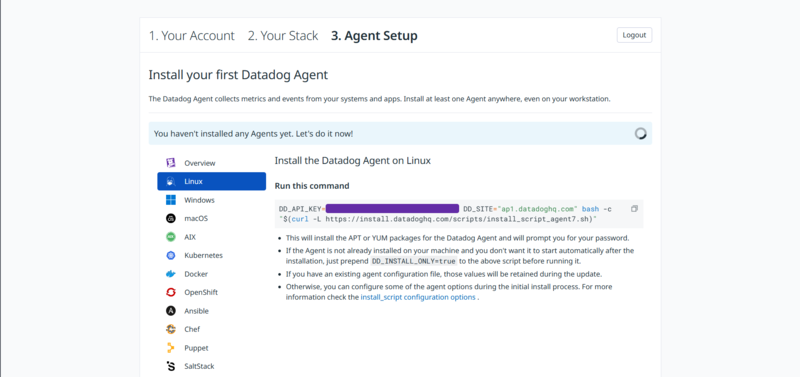This screenshot has height=377, width=800.
Task: Select the SaltStack icon
Action: pos(171,366)
